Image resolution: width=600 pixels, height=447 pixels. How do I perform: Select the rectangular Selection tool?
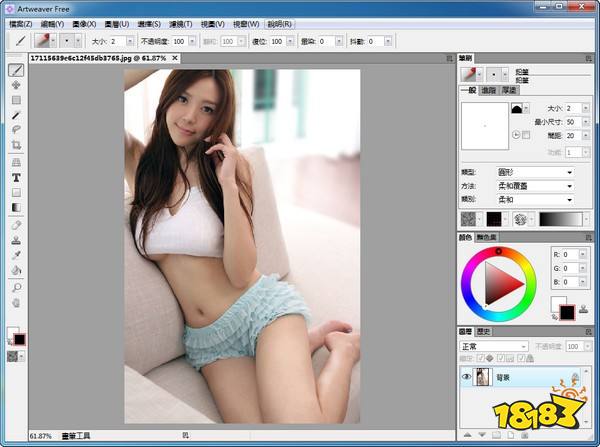tap(16, 100)
